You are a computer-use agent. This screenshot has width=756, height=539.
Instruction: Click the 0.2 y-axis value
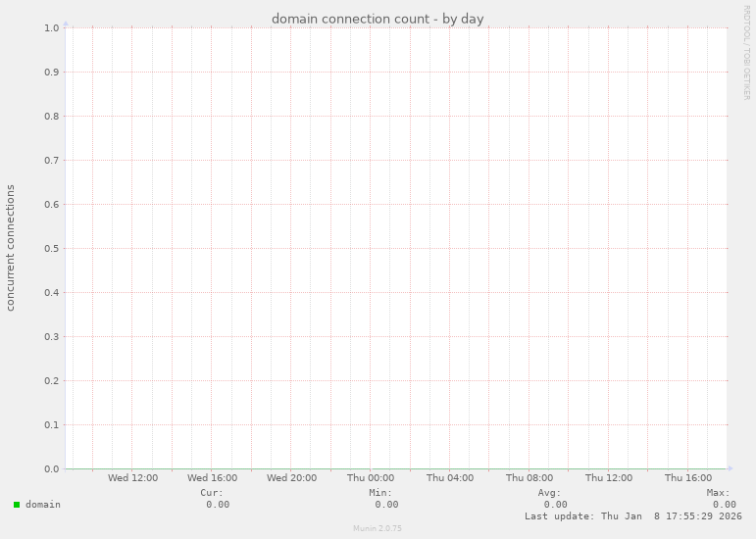pyautogui.click(x=52, y=380)
